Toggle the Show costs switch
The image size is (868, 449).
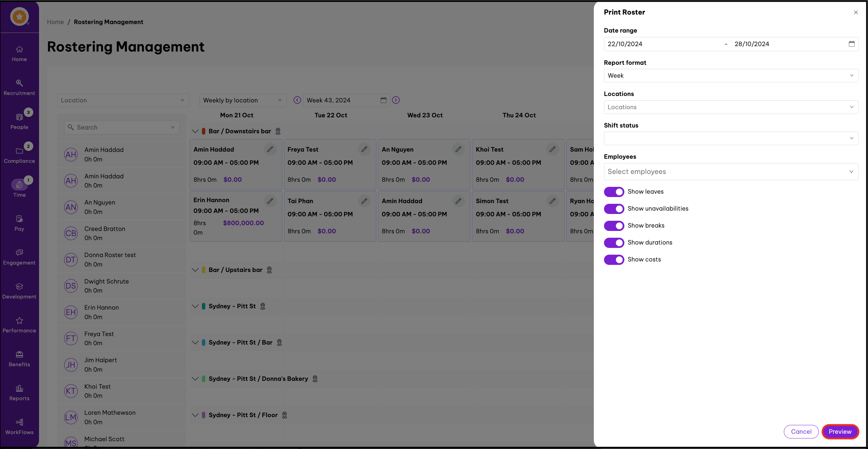point(614,260)
